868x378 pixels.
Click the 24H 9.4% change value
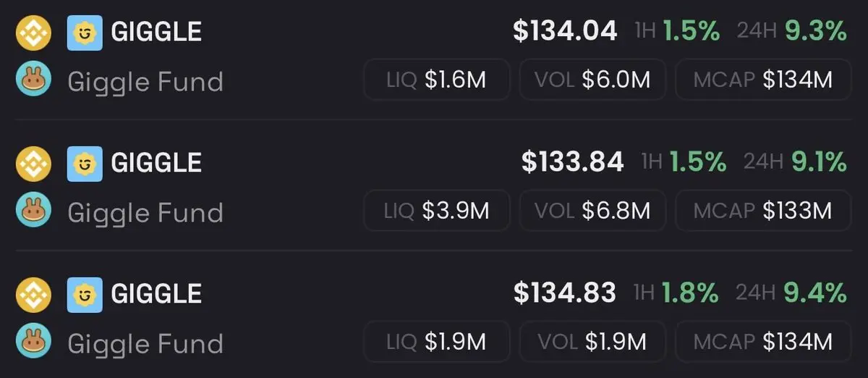[x=815, y=293]
